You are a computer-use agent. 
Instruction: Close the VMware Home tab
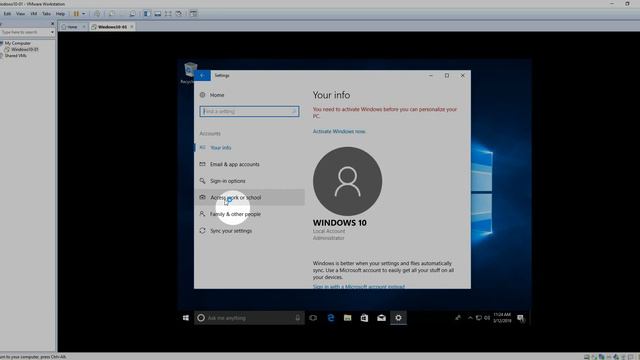84,27
